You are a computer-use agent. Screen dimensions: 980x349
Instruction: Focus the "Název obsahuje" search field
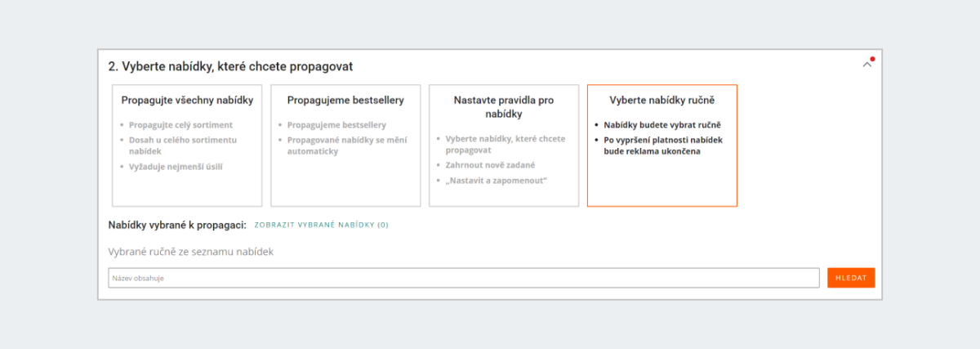464,278
